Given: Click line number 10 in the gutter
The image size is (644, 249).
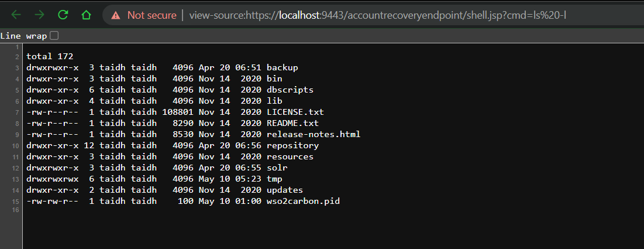Looking at the screenshot, I should 16,146.
